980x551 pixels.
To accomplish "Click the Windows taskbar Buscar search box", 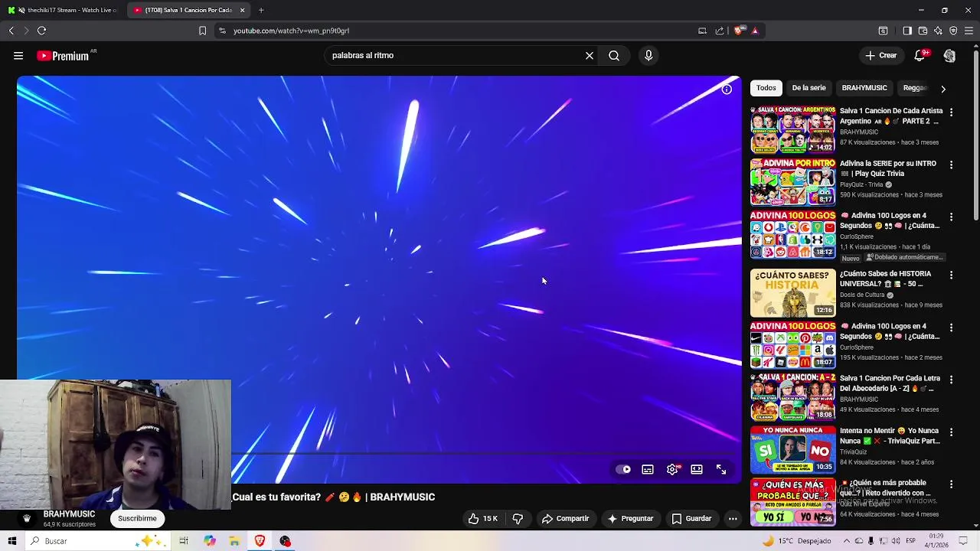I will (98, 541).
